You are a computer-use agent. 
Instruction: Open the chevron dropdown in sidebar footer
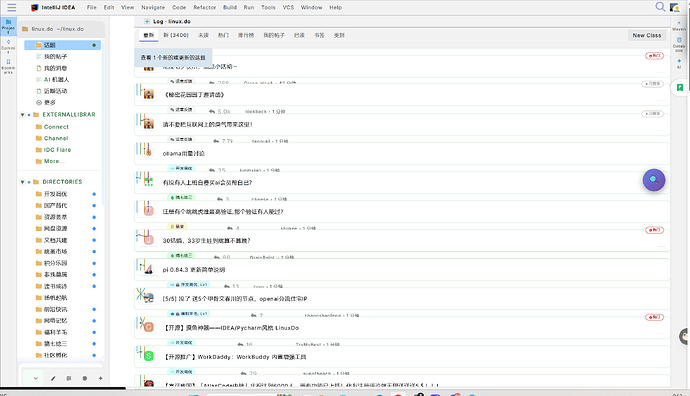click(35, 378)
